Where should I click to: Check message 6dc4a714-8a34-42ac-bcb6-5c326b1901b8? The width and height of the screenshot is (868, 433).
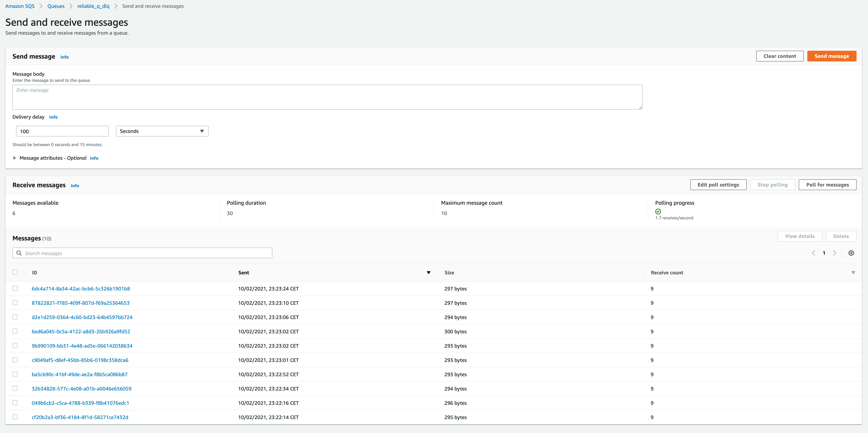[15, 288]
